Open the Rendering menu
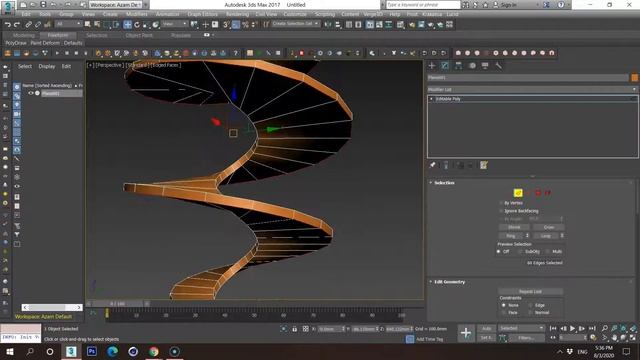The height and width of the screenshot is (360, 640). point(237,14)
